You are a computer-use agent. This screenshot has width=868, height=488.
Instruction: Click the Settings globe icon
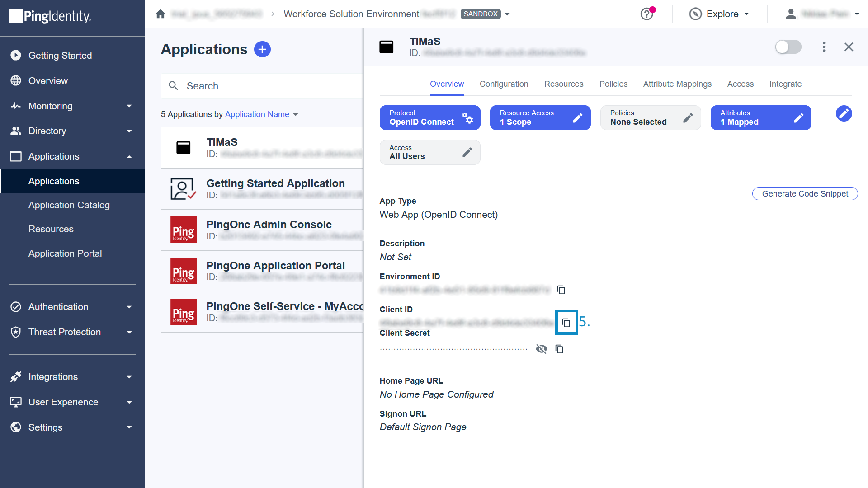click(16, 427)
